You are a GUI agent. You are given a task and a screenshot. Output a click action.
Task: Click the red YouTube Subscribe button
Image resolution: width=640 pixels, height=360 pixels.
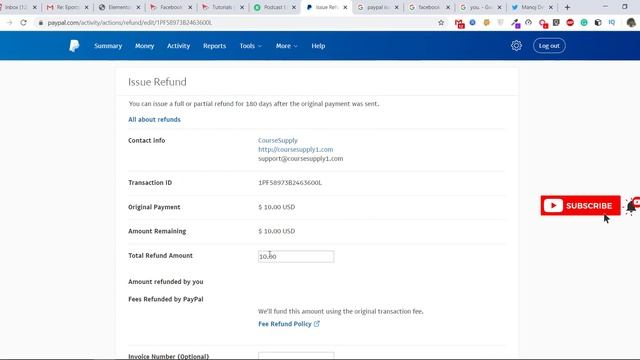580,206
